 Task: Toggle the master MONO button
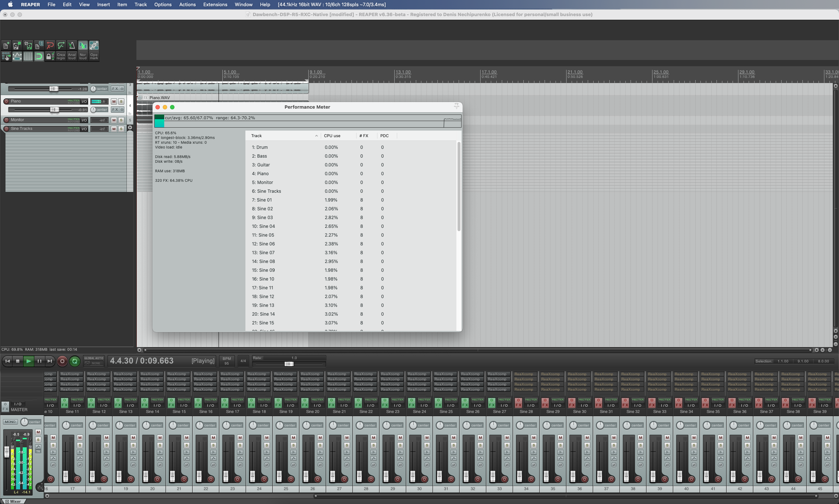click(10, 422)
